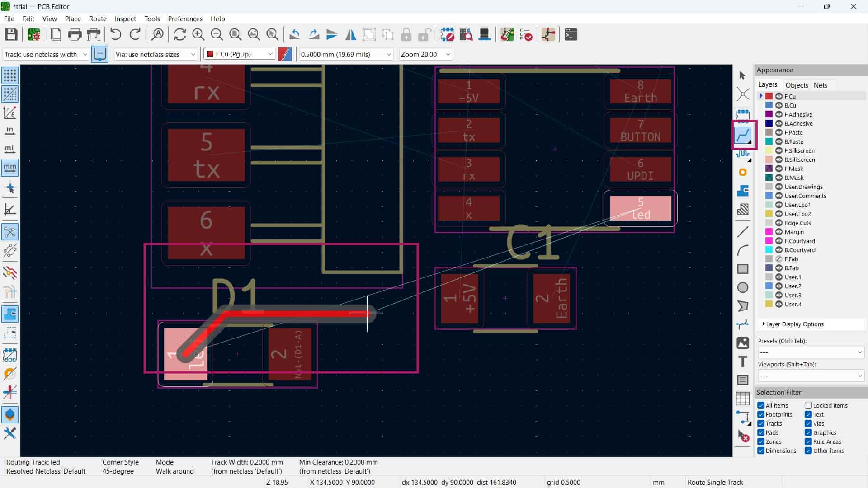Switch to the Objects tab

click(x=797, y=85)
